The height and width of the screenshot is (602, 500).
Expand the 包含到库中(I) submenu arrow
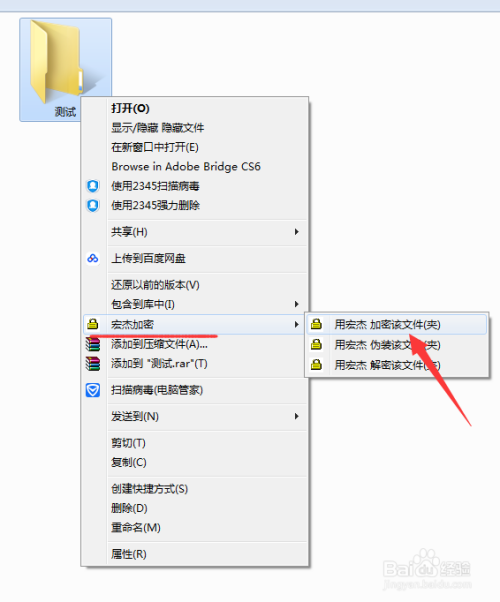[x=296, y=304]
